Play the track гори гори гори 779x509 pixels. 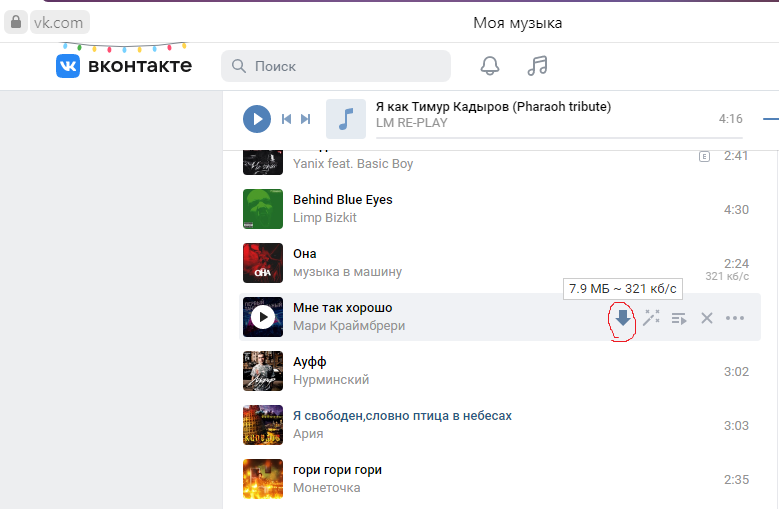pos(337,470)
